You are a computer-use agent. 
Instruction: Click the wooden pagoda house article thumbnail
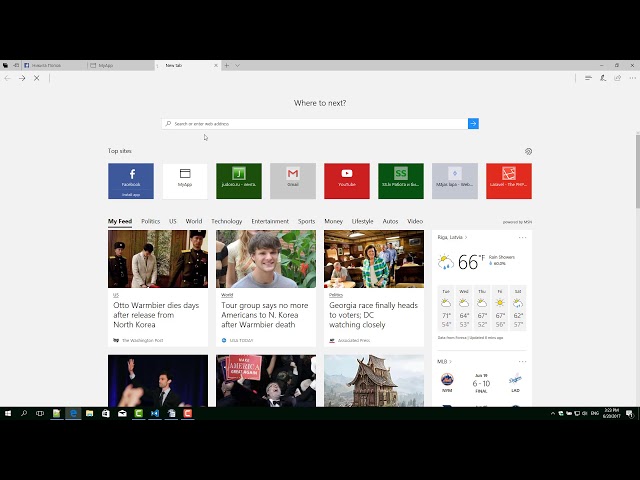tap(374, 380)
